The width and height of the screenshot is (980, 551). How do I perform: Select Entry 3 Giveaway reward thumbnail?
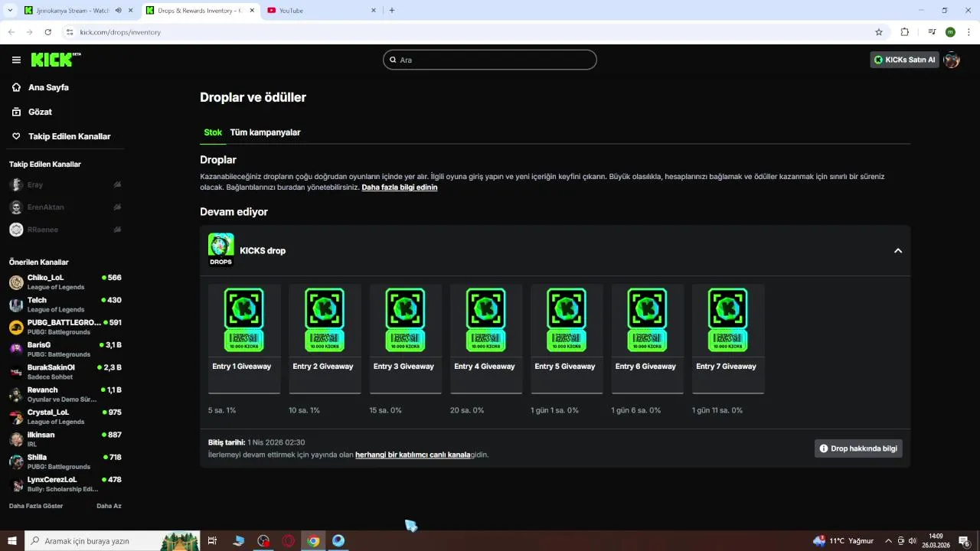pos(405,320)
